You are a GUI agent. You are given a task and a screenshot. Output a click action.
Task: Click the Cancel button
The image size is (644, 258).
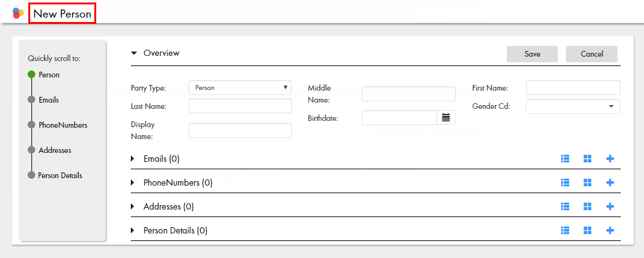pyautogui.click(x=592, y=54)
